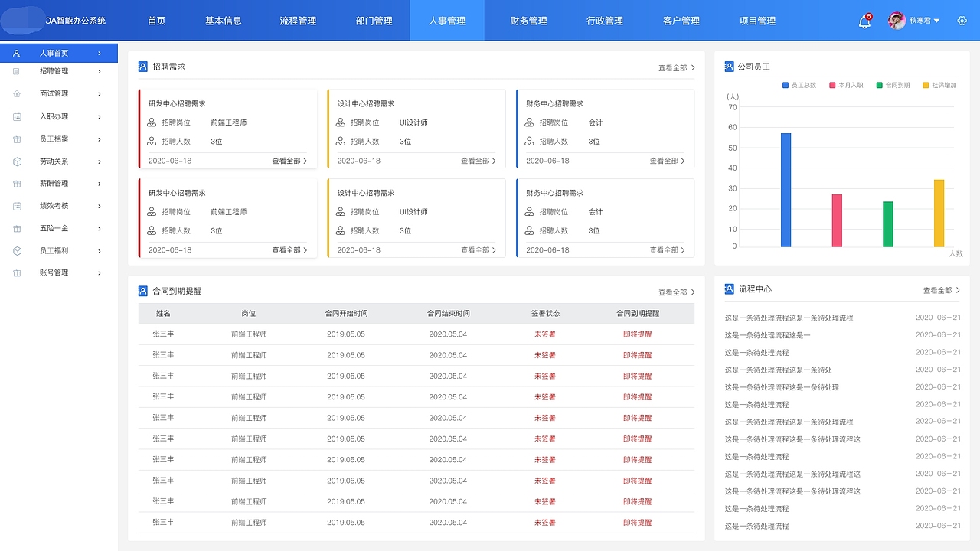This screenshot has width=980, height=551.
Task: Toggle 社保增加 legend series in chart
Action: click(940, 85)
